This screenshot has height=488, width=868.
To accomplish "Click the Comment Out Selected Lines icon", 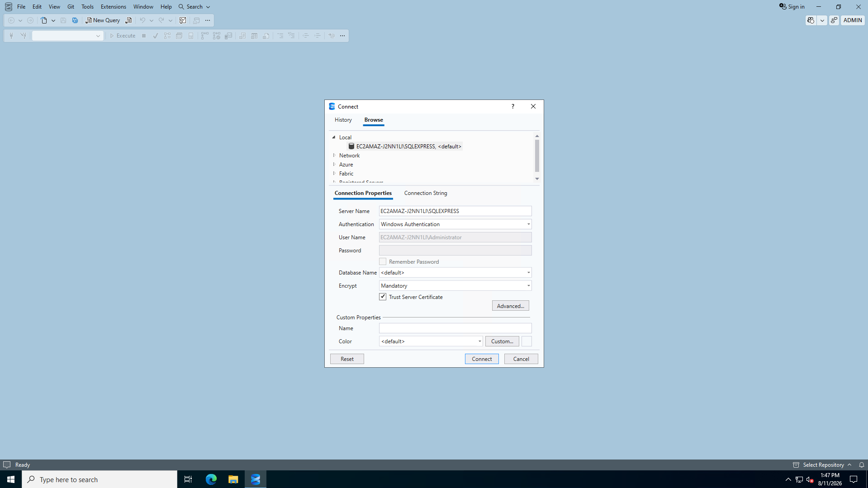I will (280, 36).
